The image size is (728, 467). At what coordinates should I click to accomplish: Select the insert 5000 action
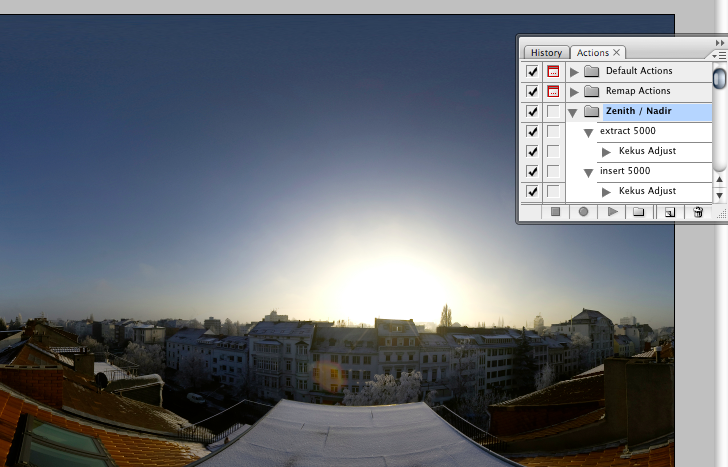(625, 171)
